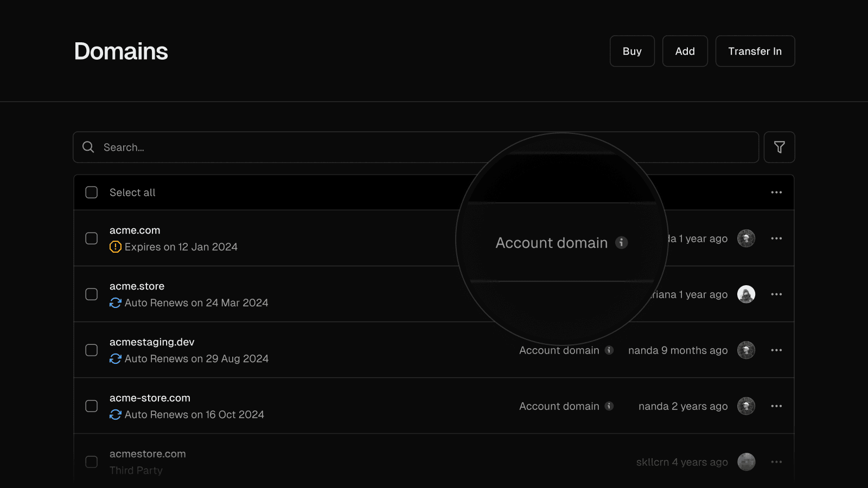The width and height of the screenshot is (868, 488).
Task: Open more options for acme-store.com
Action: tap(776, 406)
